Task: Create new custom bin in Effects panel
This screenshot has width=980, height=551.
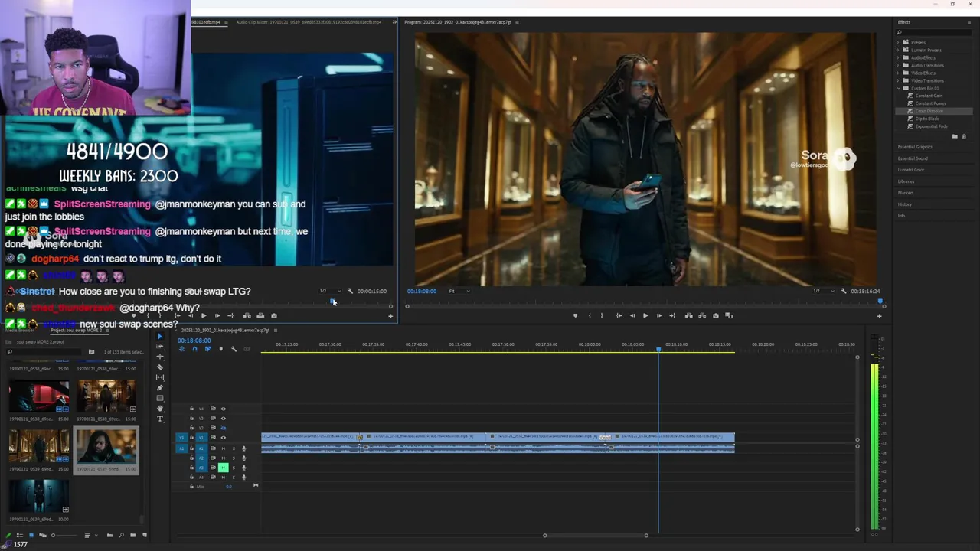Action: coord(955,136)
